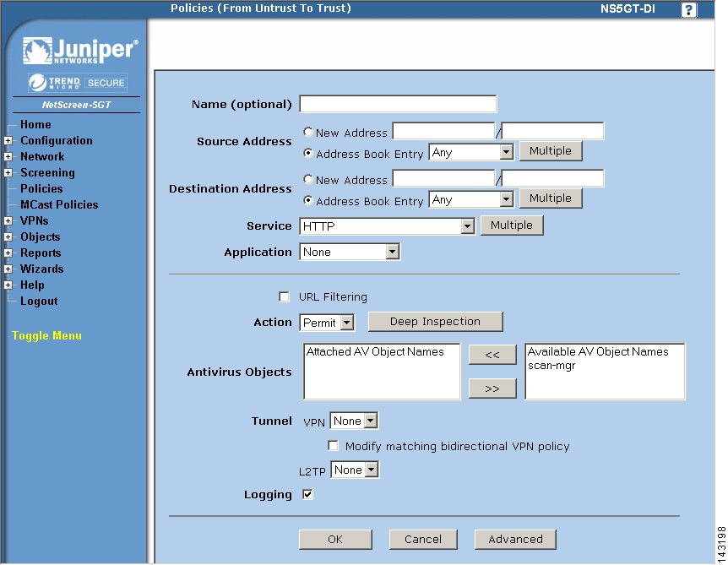Click Multiple button for Source Address
This screenshot has height=565, width=728.
tap(551, 151)
